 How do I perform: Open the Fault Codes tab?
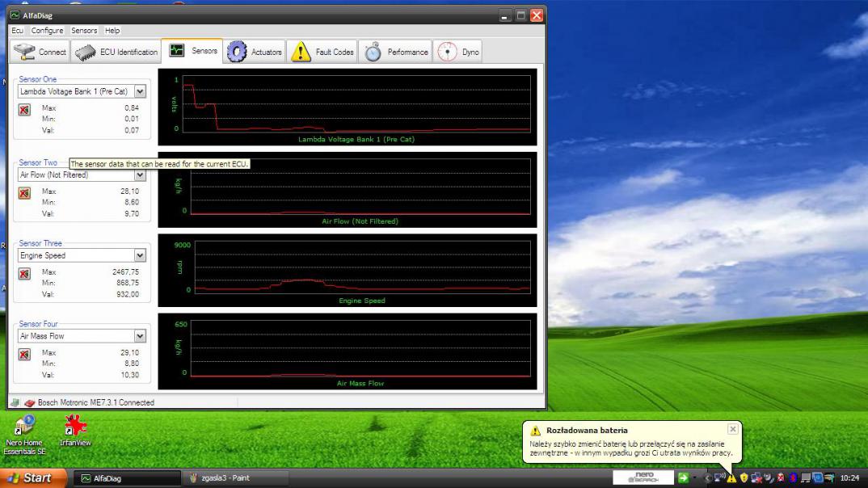[x=322, y=52]
